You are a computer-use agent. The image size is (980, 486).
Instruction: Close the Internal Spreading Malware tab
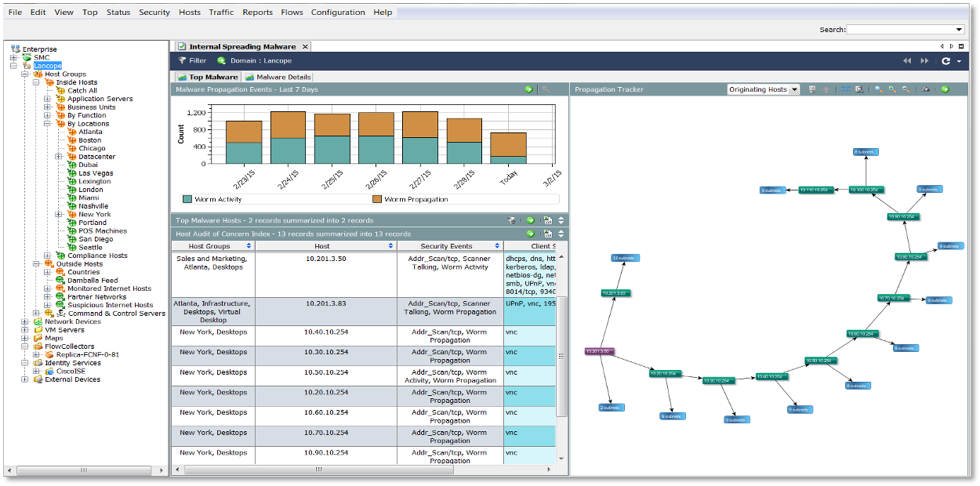pos(305,47)
